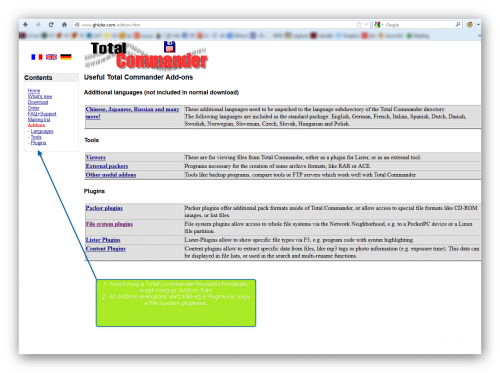This screenshot has height=373, width=500.
Task: Select the red Addons entry in Contents
Action: coord(36,125)
